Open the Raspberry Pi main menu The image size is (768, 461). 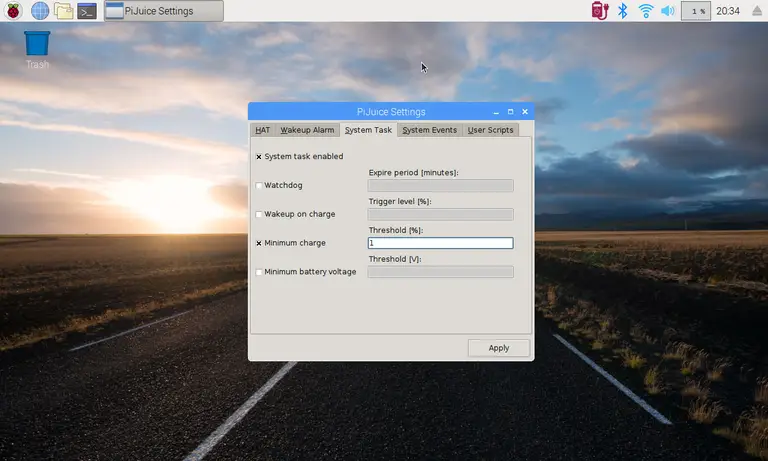(14, 11)
